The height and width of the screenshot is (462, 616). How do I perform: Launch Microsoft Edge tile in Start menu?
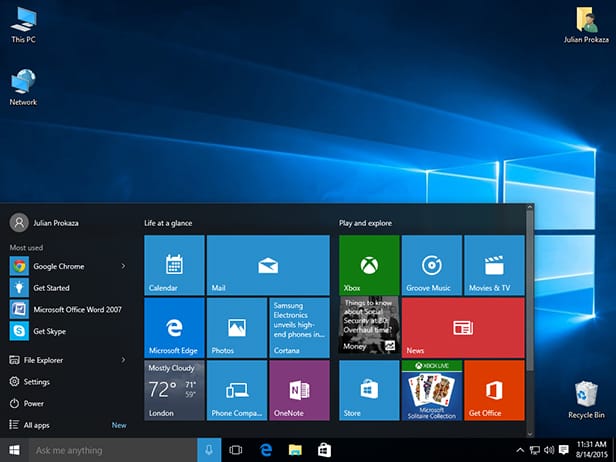tap(174, 328)
